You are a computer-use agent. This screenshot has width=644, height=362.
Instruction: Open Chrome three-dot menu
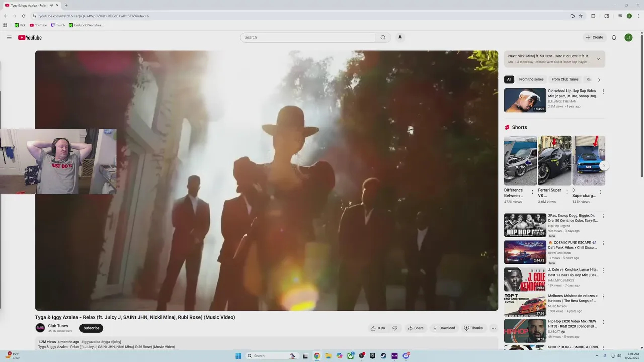pyautogui.click(x=638, y=16)
